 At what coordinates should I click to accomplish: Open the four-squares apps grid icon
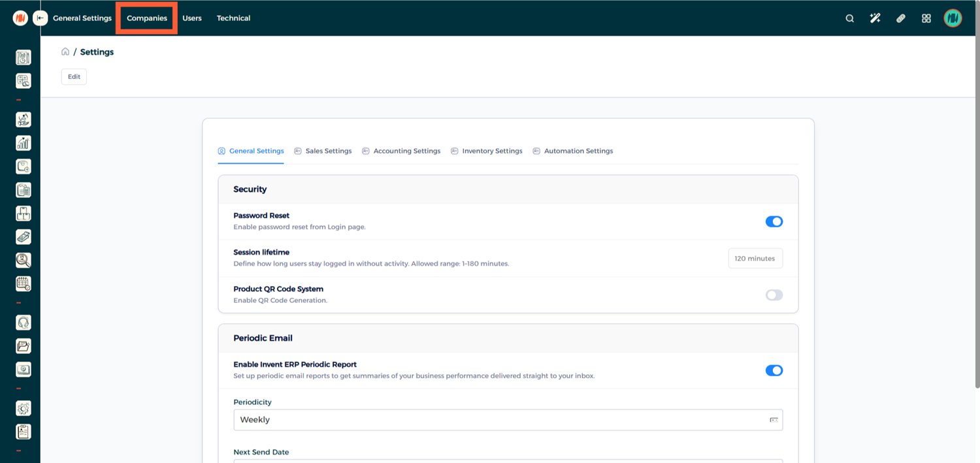pos(926,18)
